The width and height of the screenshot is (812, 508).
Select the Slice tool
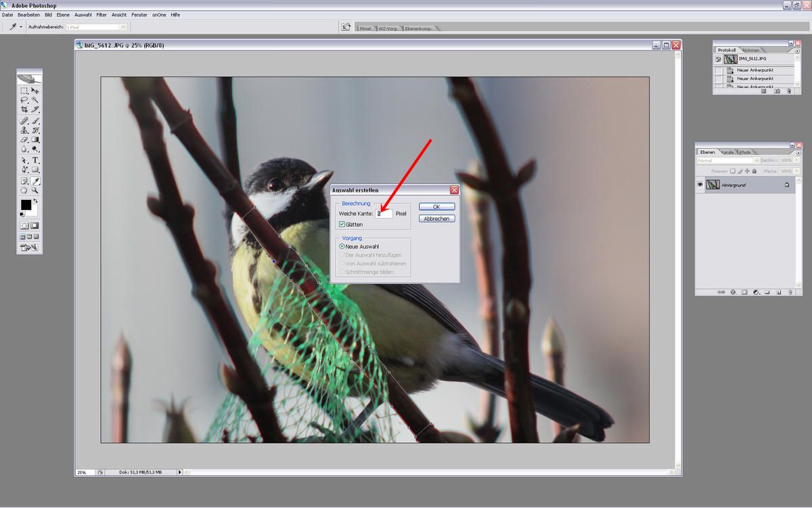(35, 108)
